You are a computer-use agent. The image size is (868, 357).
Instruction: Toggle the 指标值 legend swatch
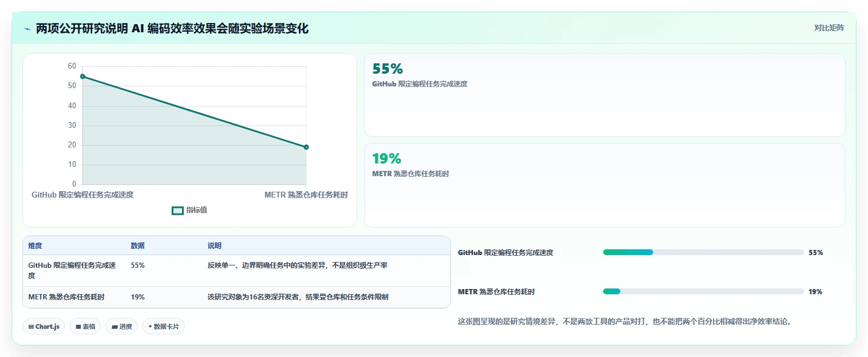click(x=177, y=211)
